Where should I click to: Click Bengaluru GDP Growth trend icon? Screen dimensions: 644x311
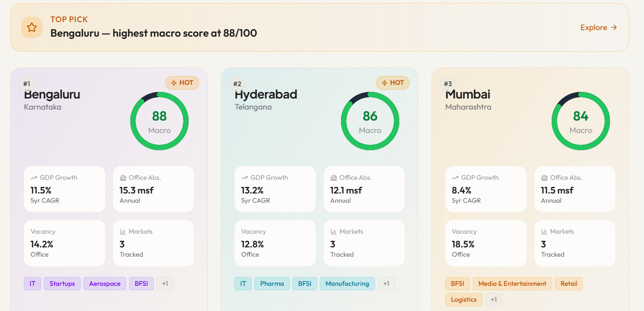tap(34, 178)
